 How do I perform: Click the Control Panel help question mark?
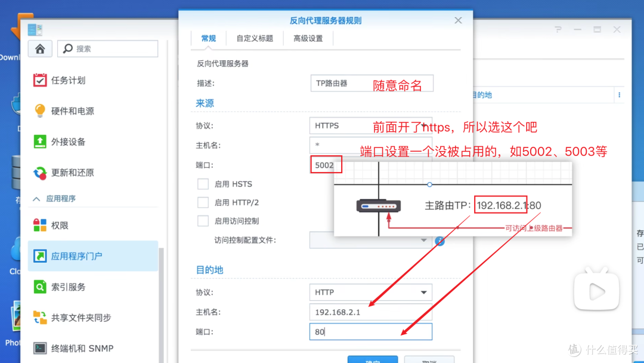[558, 30]
